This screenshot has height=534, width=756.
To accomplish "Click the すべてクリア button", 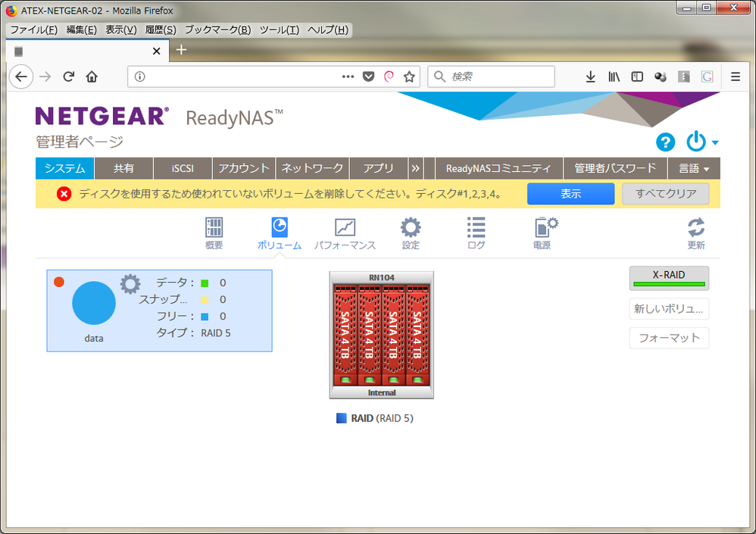I will coord(665,194).
